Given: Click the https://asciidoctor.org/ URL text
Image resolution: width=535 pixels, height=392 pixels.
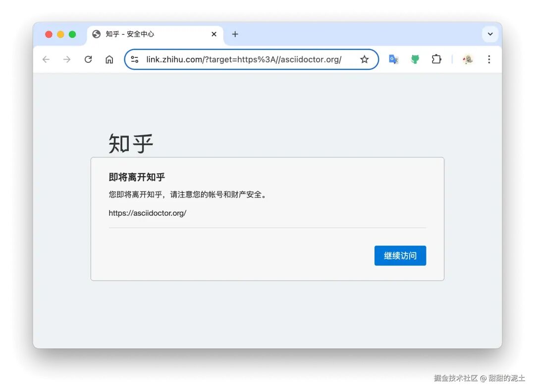Looking at the screenshot, I should tap(148, 213).
